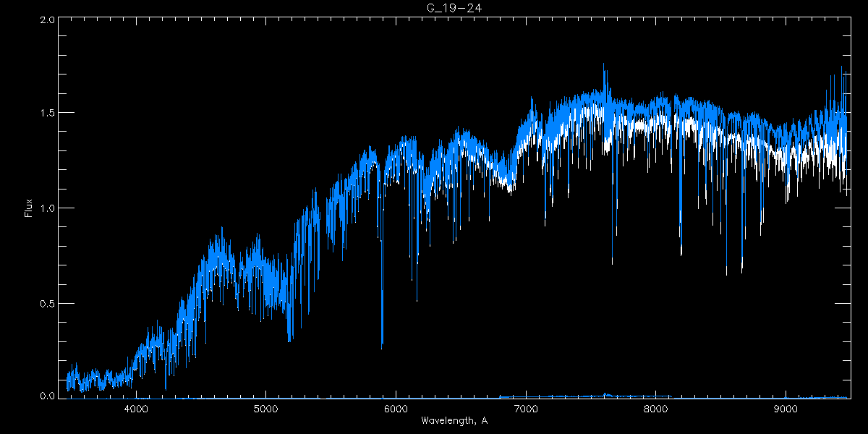The width and height of the screenshot is (868, 434).
Task: Click bottom of deep absorption line near 5900
Action: pyautogui.click(x=382, y=346)
